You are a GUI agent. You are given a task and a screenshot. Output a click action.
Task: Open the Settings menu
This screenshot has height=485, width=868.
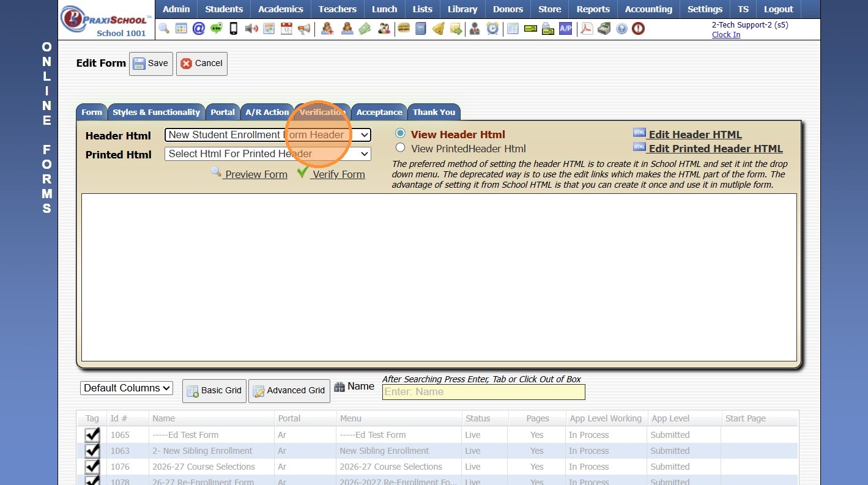click(x=705, y=9)
